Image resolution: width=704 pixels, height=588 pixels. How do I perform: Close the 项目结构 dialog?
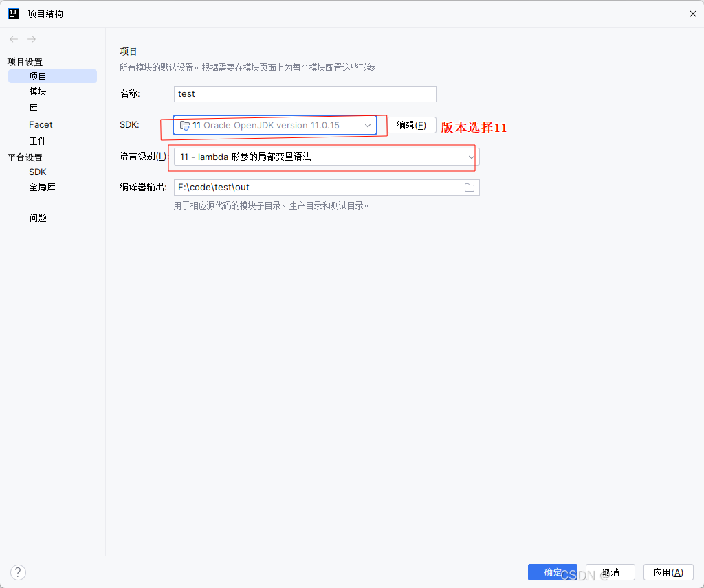(693, 14)
